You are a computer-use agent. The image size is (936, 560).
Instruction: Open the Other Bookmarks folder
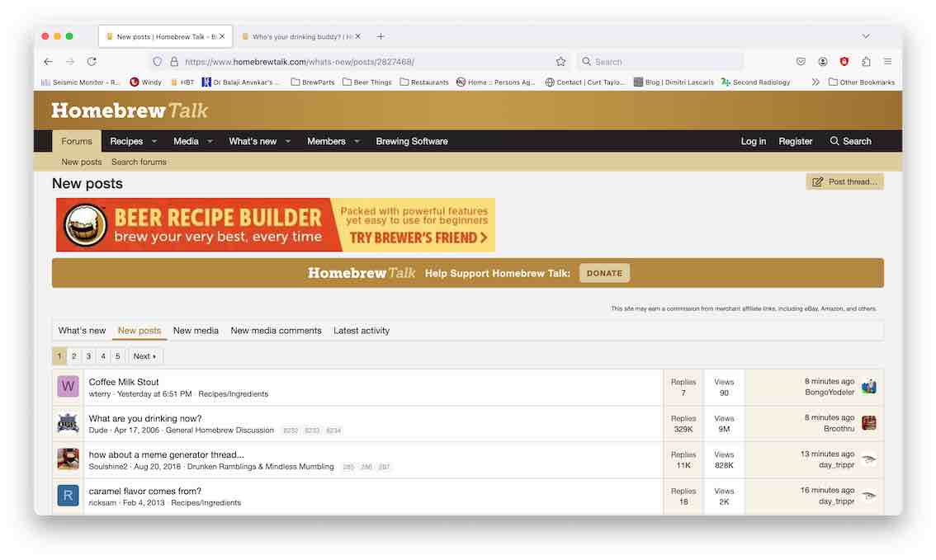[x=862, y=82]
